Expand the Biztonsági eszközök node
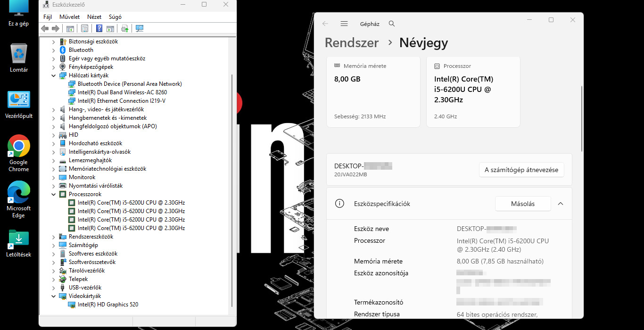 pos(54,41)
